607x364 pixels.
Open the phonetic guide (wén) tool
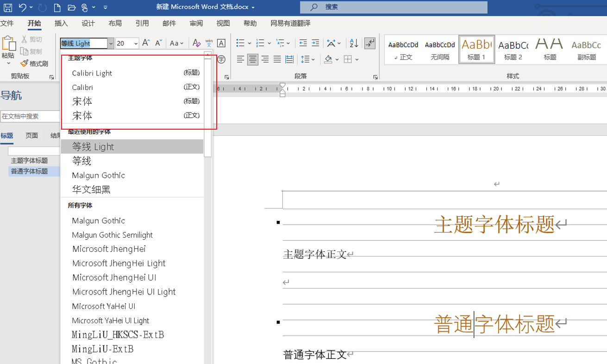(209, 43)
